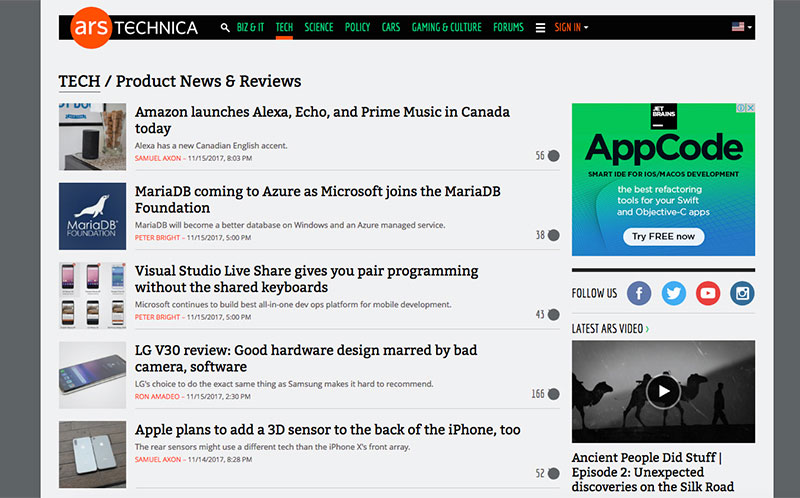
Task: Open the Policy section
Action: 357,28
